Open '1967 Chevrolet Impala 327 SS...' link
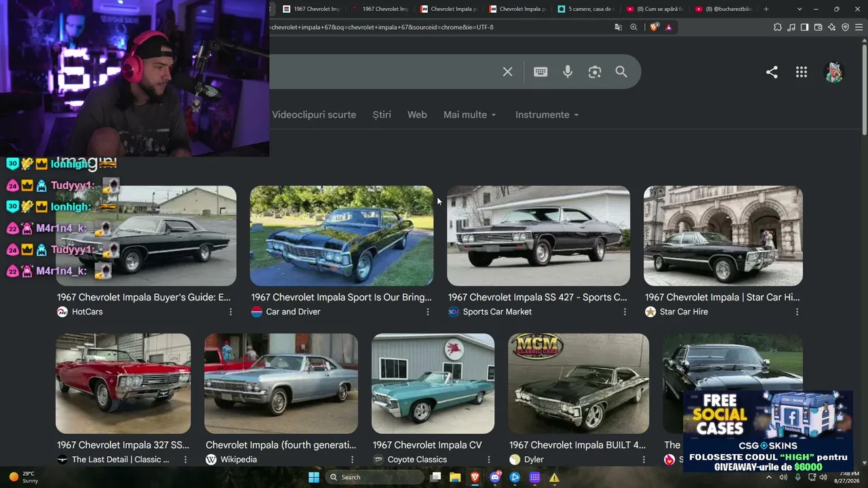The image size is (868, 488). pyautogui.click(x=123, y=445)
